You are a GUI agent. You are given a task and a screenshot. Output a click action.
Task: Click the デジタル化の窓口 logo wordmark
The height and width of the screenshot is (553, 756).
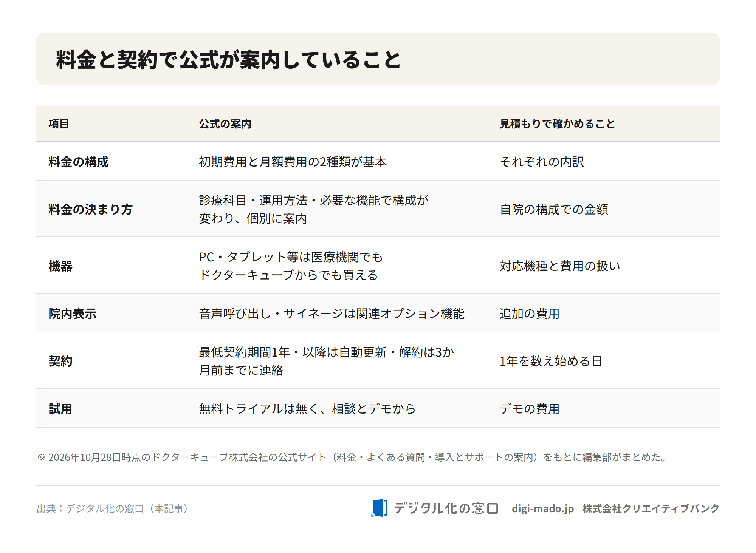point(446,508)
